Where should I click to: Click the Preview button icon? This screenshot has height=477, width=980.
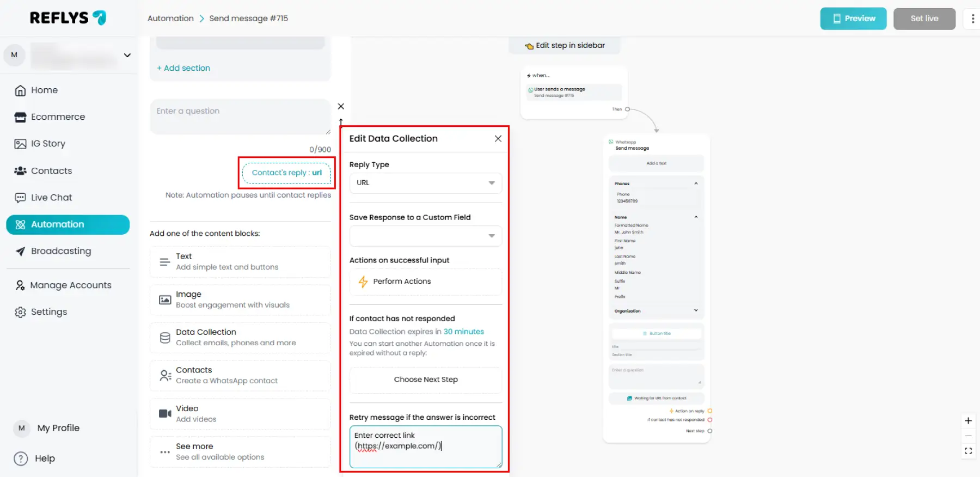pos(837,19)
